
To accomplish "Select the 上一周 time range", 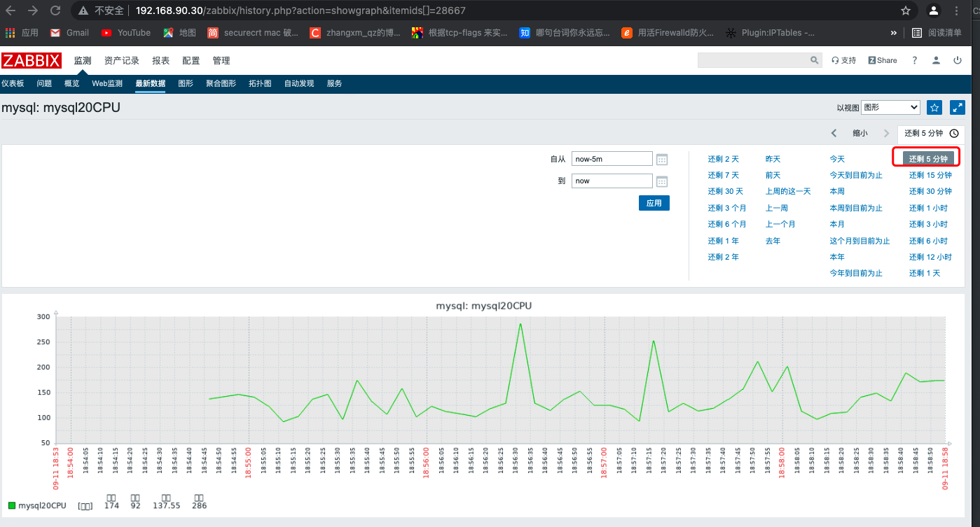I will [776, 208].
